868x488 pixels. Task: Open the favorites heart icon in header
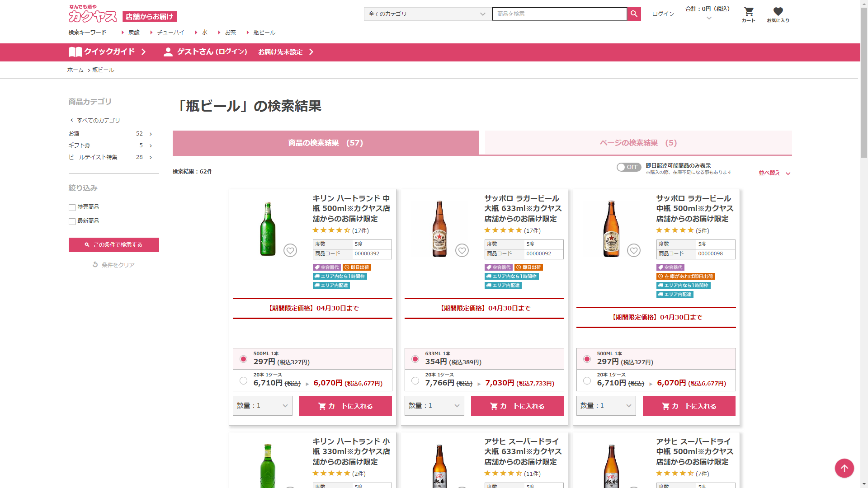pos(778,12)
